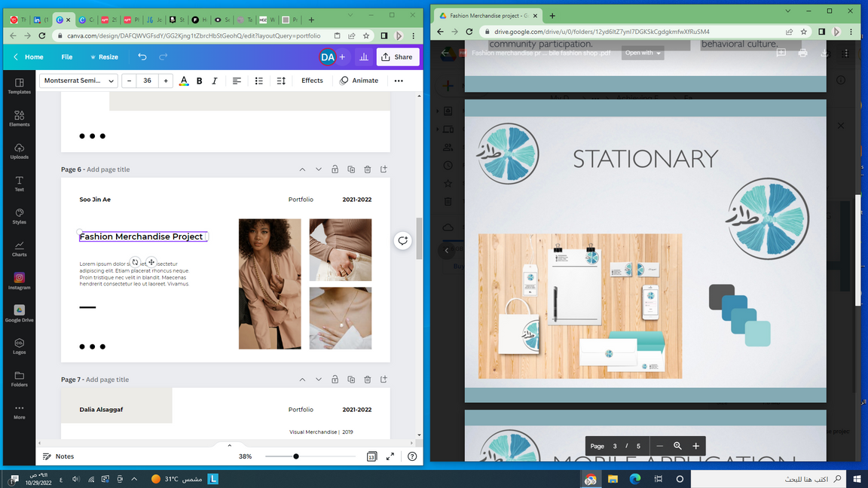Viewport: 868px width, 488px height.
Task: Click the Share button in Canva
Action: (x=398, y=57)
